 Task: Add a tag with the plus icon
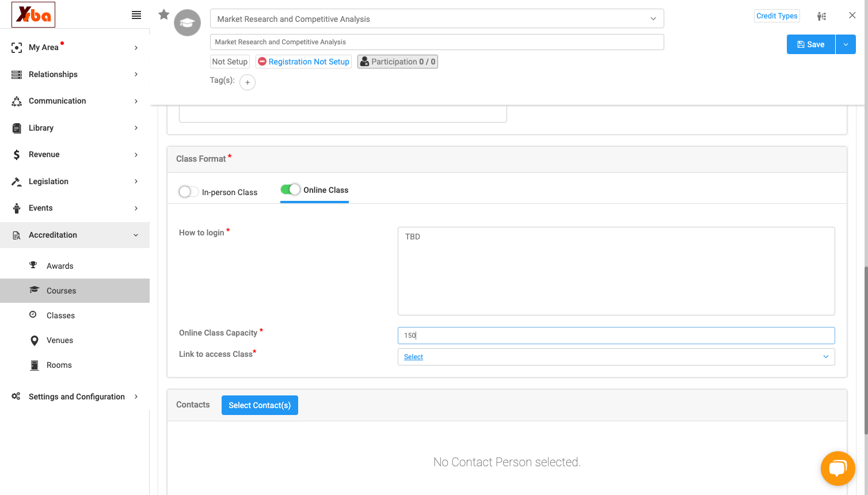coord(248,82)
